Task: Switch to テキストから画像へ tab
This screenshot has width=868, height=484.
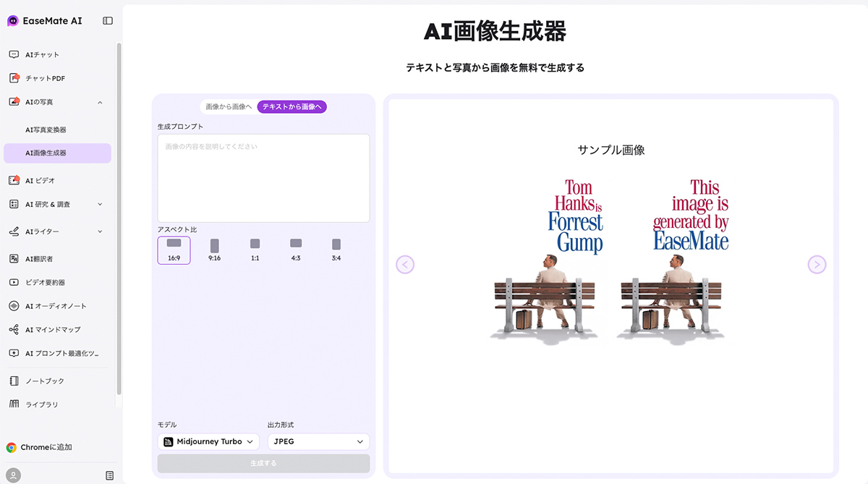Action: pyautogui.click(x=292, y=107)
